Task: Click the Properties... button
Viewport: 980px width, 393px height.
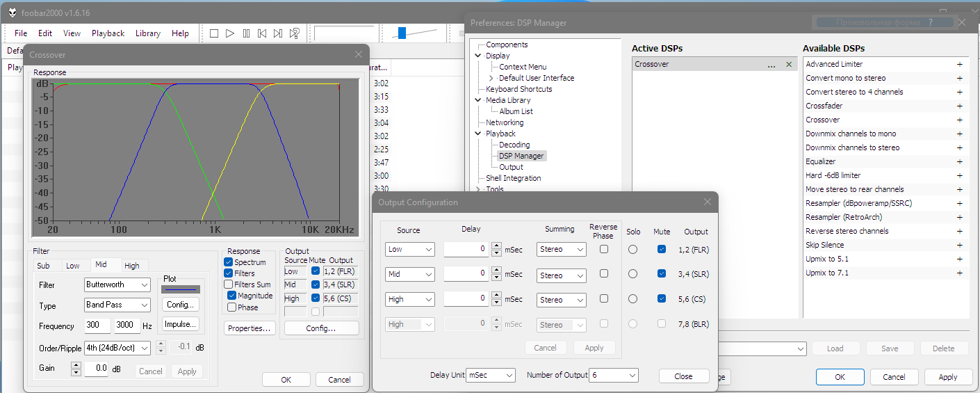Action: click(x=250, y=328)
